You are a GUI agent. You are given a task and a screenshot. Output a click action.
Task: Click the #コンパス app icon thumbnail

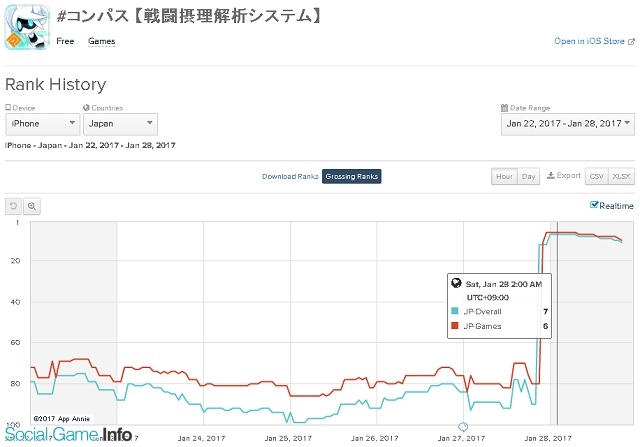[28, 26]
